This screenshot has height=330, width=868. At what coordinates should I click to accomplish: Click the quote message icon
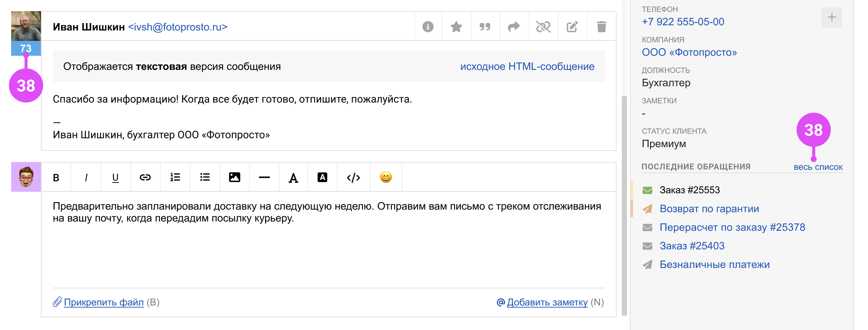click(485, 27)
